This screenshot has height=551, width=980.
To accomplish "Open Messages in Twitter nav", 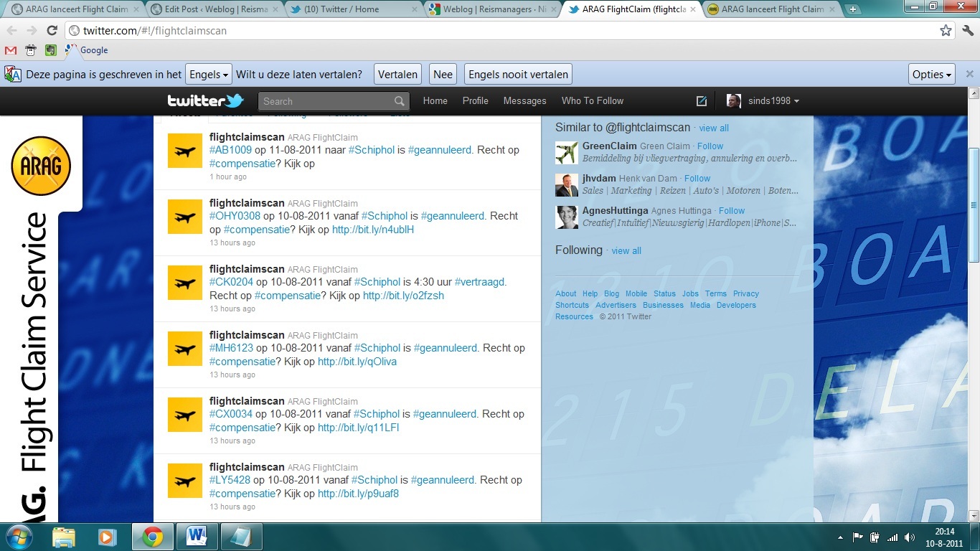I will (524, 101).
